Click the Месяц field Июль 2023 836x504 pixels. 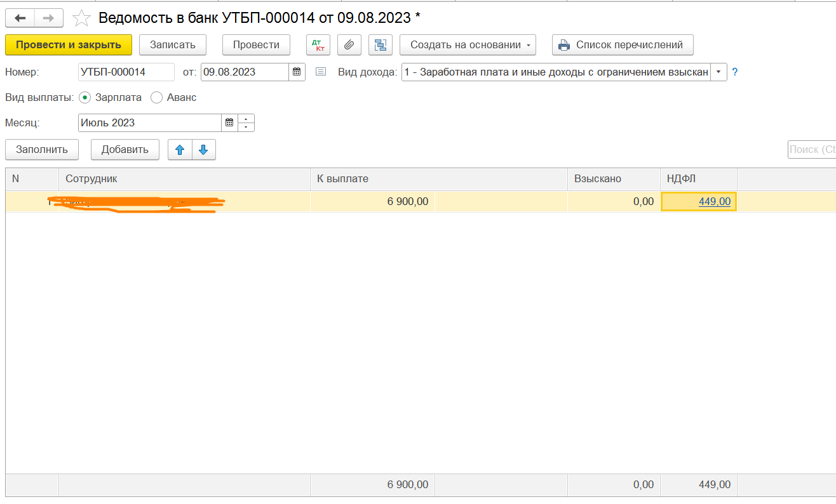click(x=150, y=123)
